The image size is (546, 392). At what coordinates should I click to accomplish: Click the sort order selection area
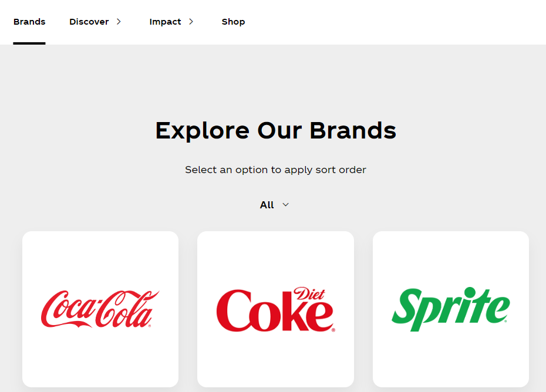click(x=274, y=205)
